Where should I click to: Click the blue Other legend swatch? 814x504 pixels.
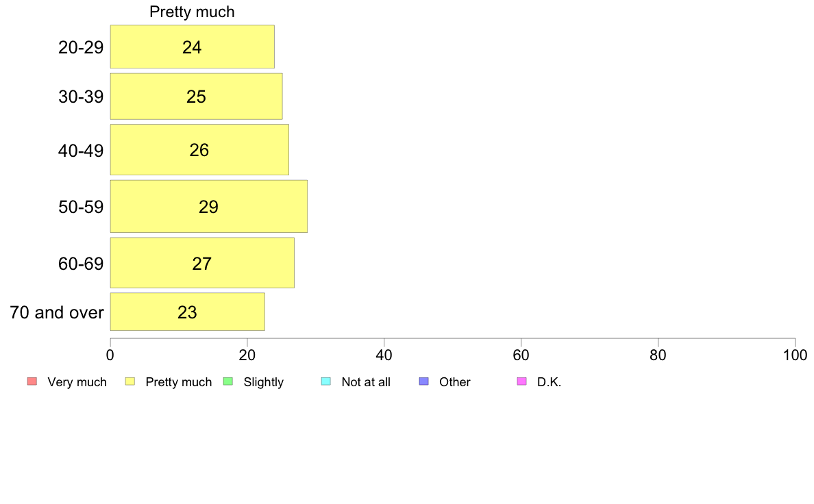[x=423, y=381]
